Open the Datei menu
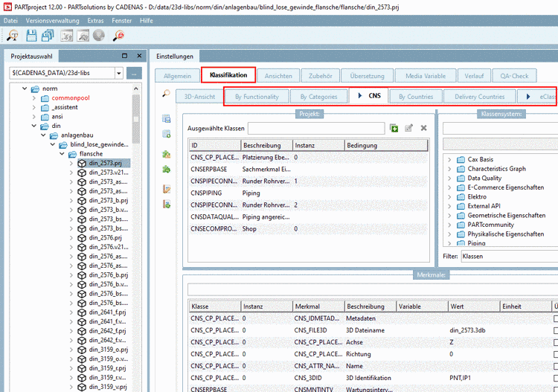Screen dimensions: 558x392 point(10,21)
